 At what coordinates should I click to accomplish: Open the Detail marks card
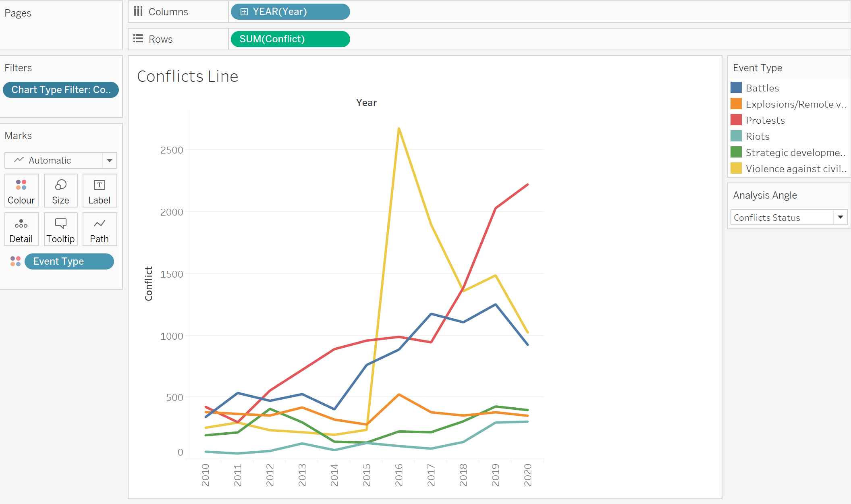click(x=21, y=229)
